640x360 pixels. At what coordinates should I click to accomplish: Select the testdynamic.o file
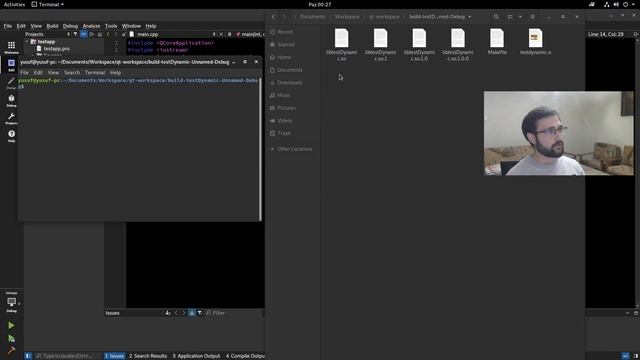click(x=536, y=42)
